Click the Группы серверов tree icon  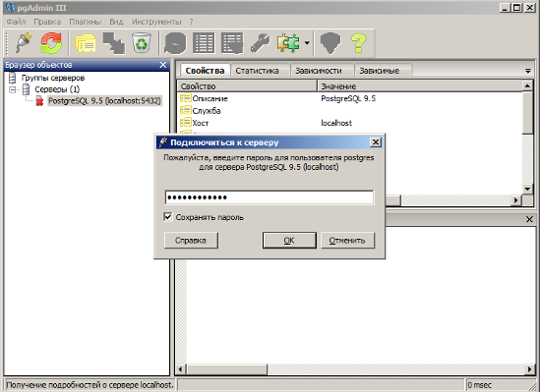click(13, 78)
